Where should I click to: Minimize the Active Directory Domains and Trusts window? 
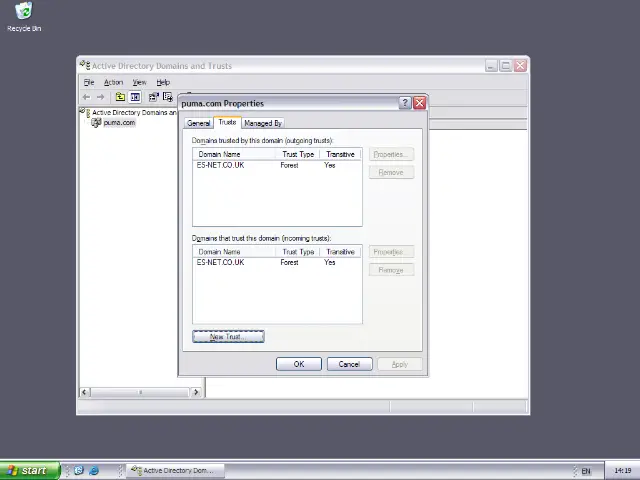pos(491,66)
